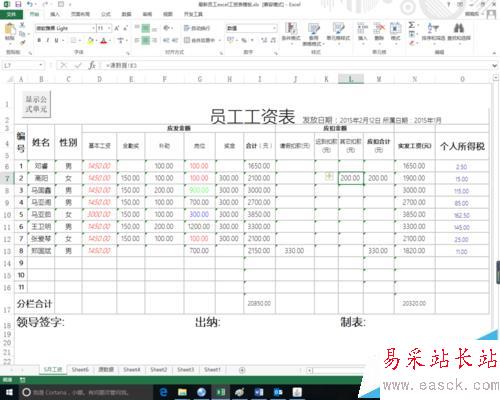500x400 pixels.
Task: Open Windows Start menu
Action: 9,393
